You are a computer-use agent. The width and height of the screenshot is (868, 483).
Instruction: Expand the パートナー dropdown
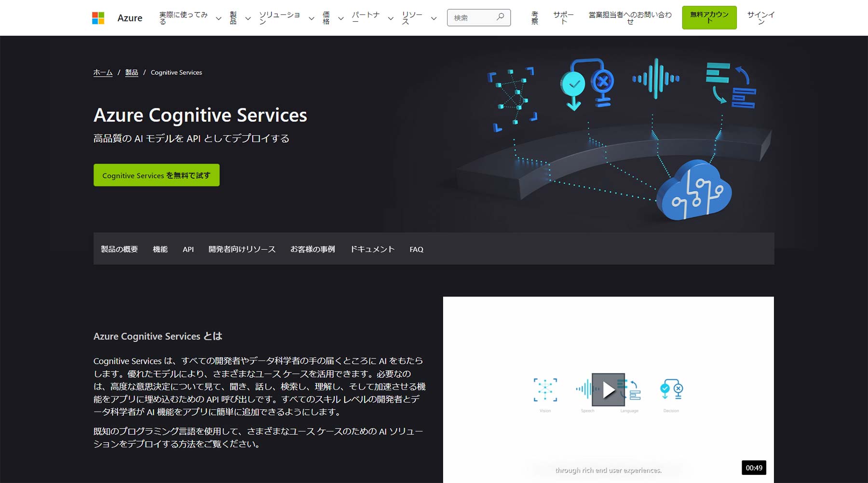pos(372,18)
